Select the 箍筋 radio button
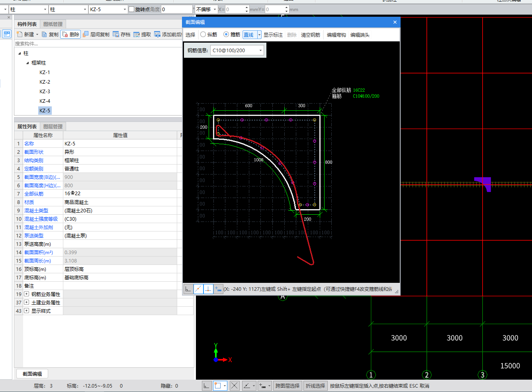 pos(226,35)
